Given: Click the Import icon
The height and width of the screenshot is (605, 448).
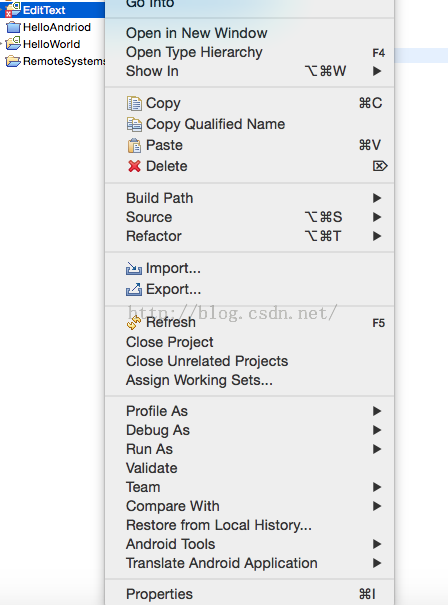Looking at the screenshot, I should 134,268.
